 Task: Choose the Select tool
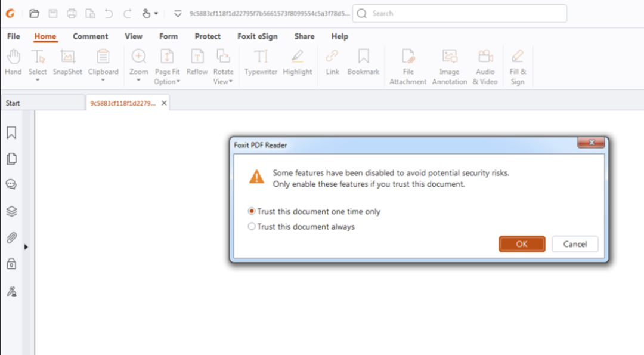(38, 61)
